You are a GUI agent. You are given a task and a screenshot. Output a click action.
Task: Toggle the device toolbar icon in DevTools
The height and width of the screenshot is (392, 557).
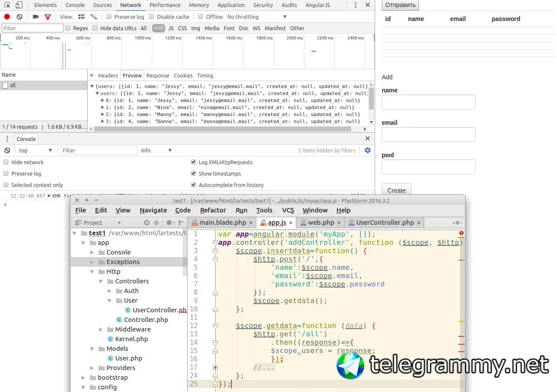pos(19,5)
